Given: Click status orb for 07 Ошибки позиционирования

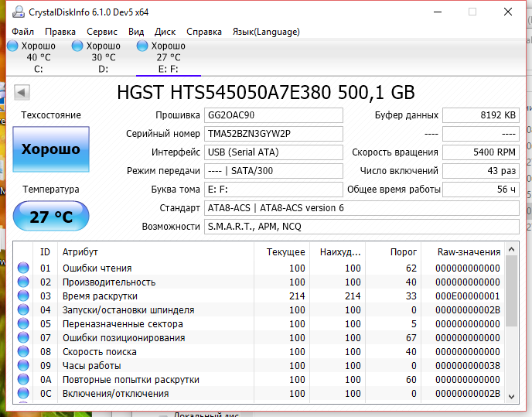Looking at the screenshot, I should [x=23, y=337].
